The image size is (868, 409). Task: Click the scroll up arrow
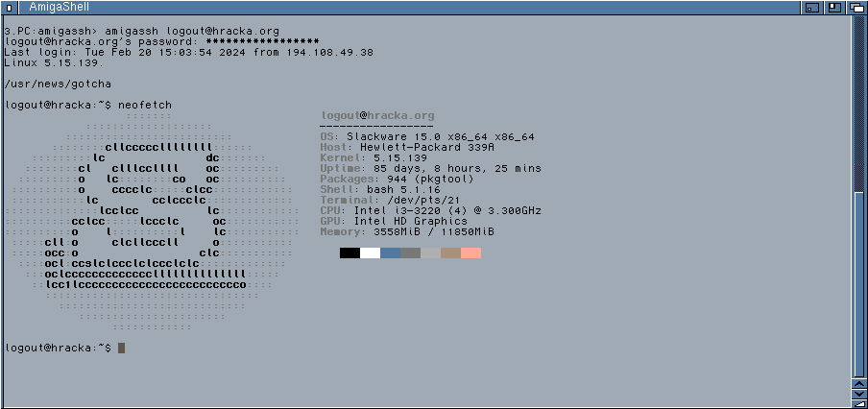[x=859, y=384]
